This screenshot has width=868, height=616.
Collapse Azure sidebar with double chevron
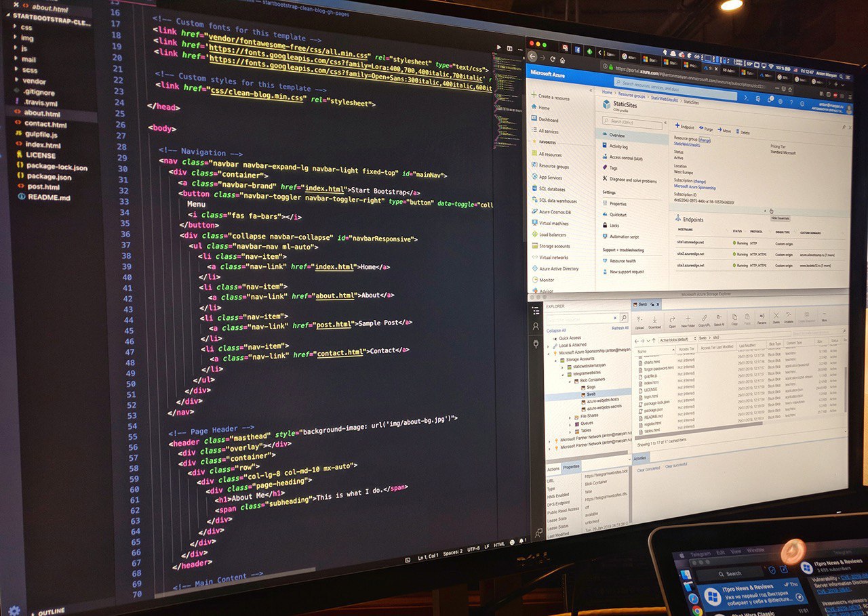pos(591,90)
